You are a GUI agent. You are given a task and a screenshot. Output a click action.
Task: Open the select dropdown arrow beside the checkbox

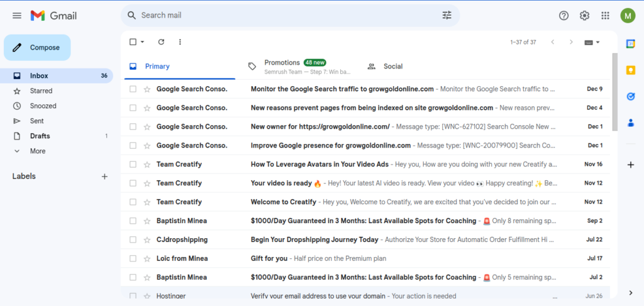coord(143,42)
